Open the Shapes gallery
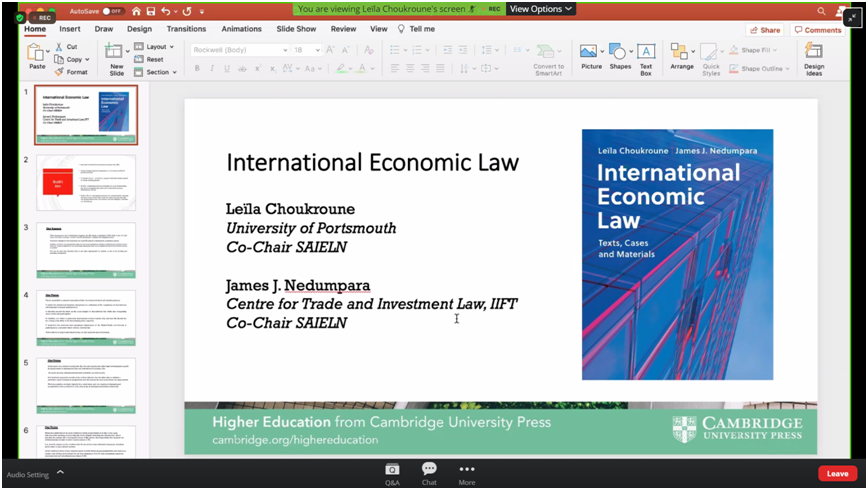Screen dimensions: 868x490 tap(620, 56)
